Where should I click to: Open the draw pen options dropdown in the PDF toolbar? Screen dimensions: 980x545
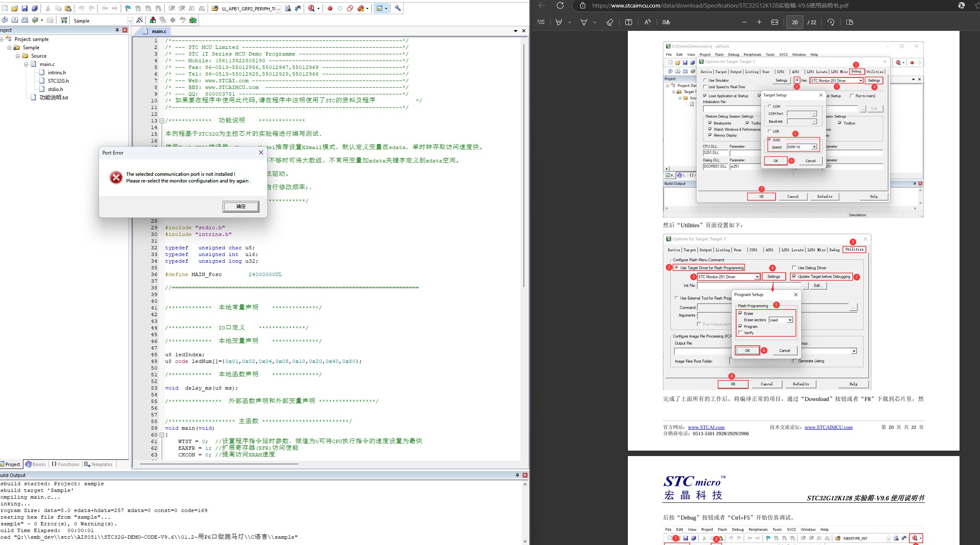point(595,22)
